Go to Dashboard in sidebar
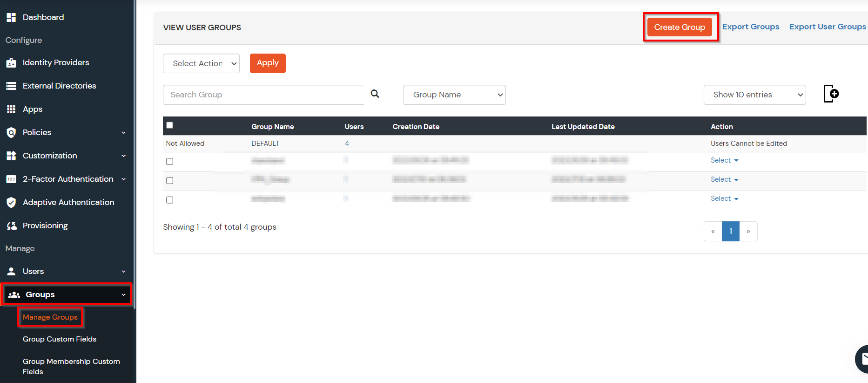The height and width of the screenshot is (383, 868). point(43,17)
